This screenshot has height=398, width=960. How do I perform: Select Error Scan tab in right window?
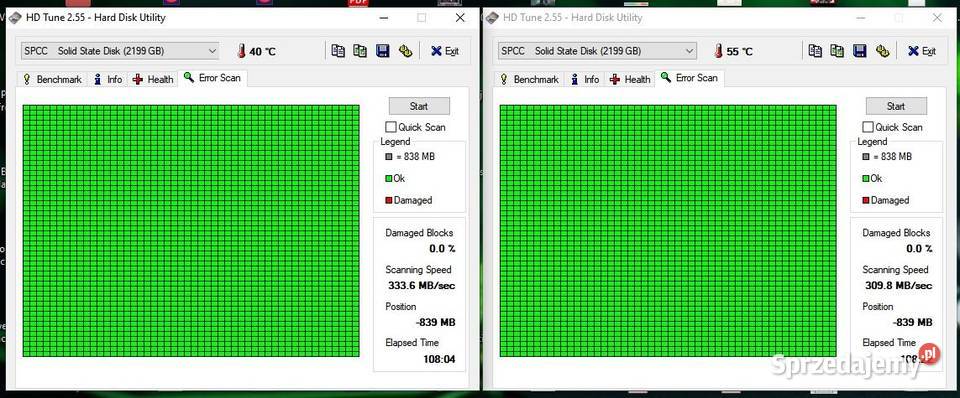pyautogui.click(x=689, y=78)
